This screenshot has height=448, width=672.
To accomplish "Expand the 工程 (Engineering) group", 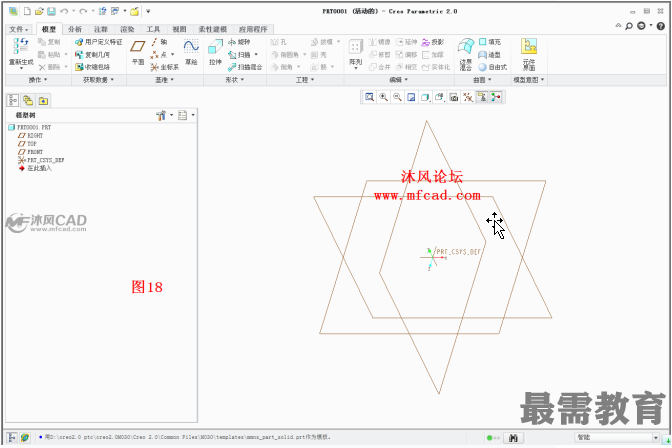I will 305,80.
